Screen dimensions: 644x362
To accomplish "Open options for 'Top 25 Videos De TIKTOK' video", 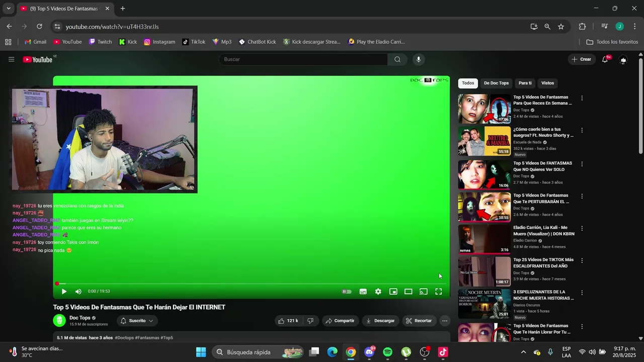I will coord(582,260).
